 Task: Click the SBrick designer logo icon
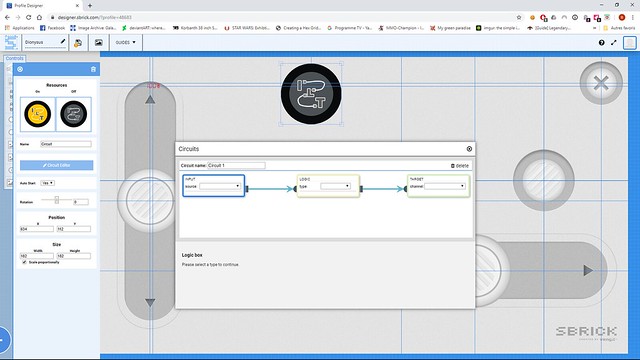tap(11, 42)
